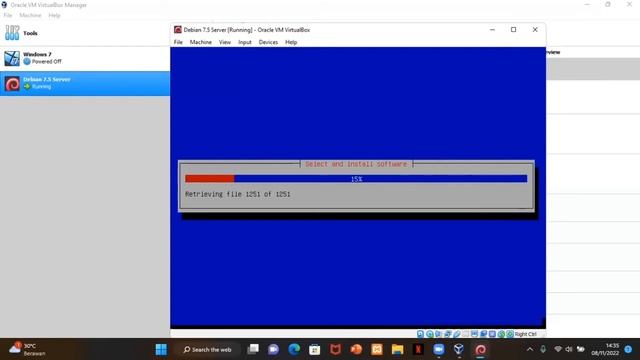Click the Right Ctrl host key label
640x360 pixels.
(526, 334)
